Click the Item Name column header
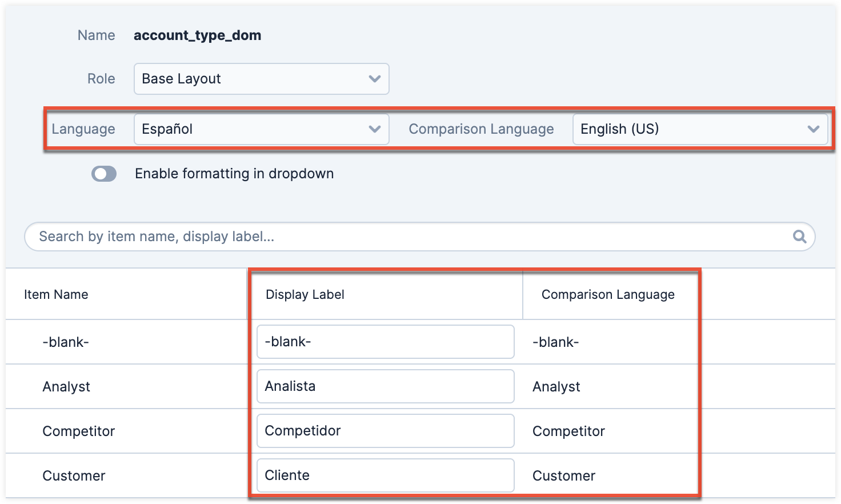 coord(56,295)
